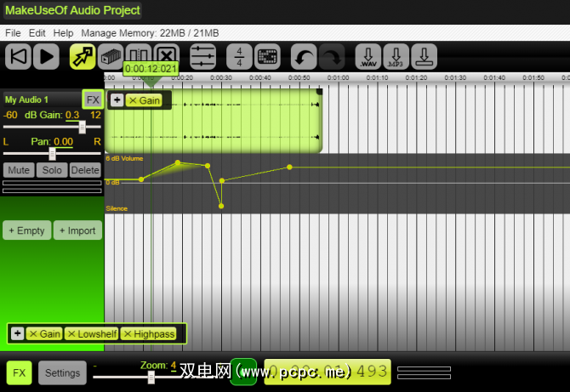Image resolution: width=570 pixels, height=392 pixels.
Task: Delete the My Audio 1 track
Action: click(85, 170)
